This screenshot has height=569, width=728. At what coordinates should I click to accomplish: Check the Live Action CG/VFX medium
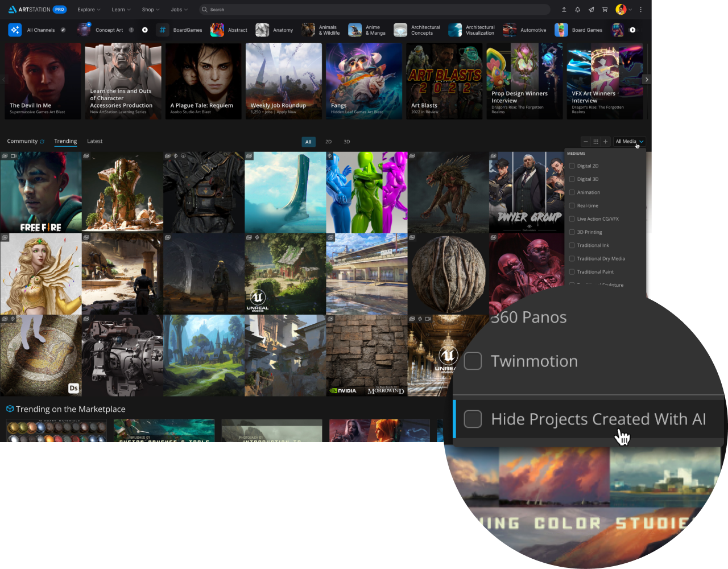tap(572, 218)
